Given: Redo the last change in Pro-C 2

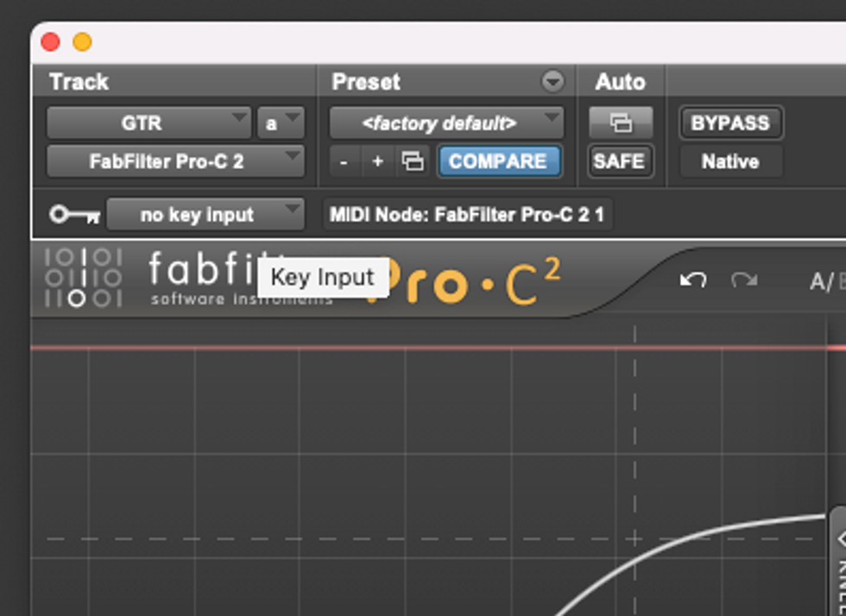Looking at the screenshot, I should (x=744, y=280).
